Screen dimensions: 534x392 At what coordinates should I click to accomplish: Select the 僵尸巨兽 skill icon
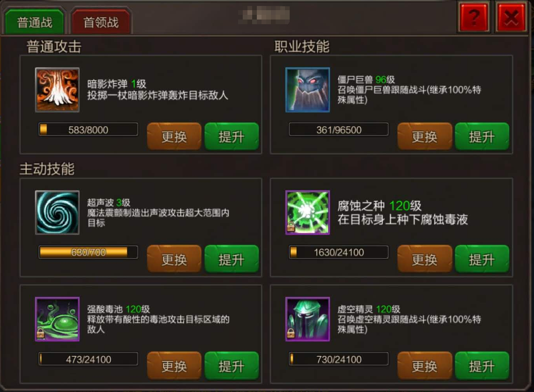click(308, 90)
